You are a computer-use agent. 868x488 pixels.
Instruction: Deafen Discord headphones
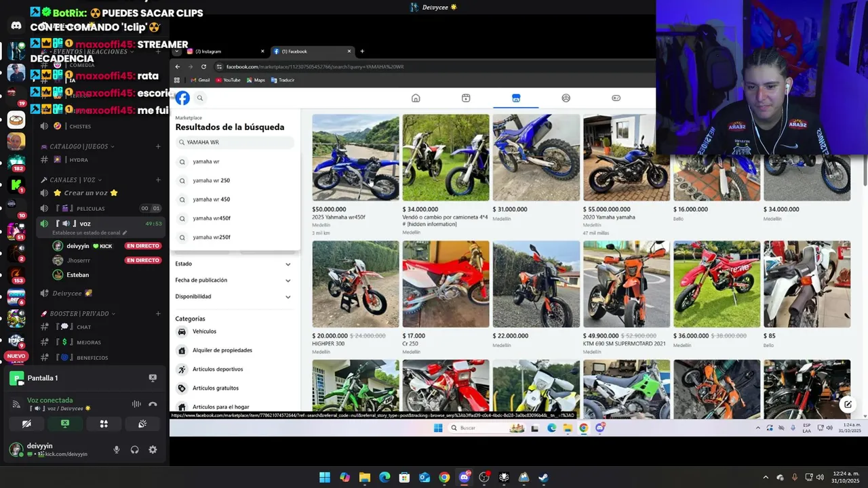134,449
